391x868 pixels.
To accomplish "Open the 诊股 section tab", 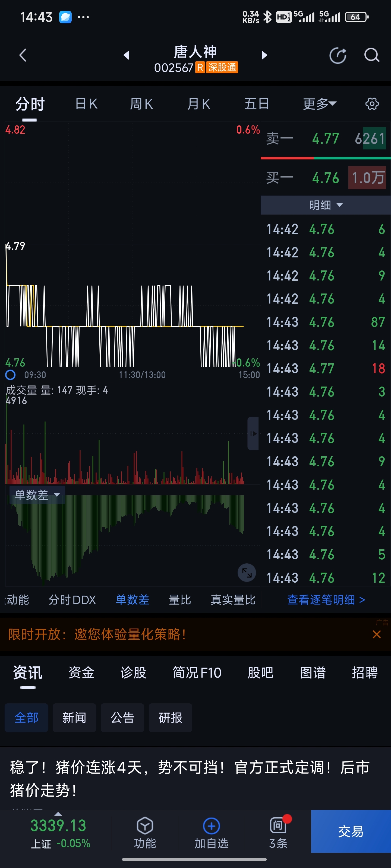I will pyautogui.click(x=133, y=673).
